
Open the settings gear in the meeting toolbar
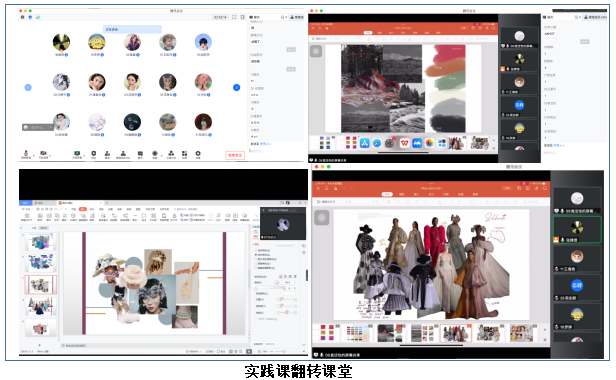click(x=198, y=153)
